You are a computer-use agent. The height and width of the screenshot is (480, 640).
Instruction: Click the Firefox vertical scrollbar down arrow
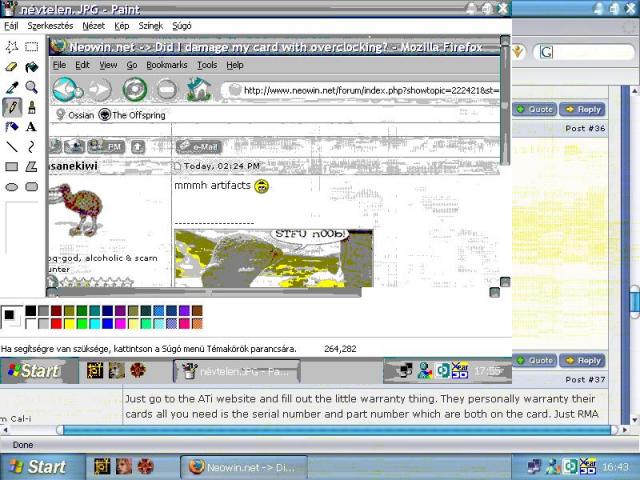click(x=634, y=419)
